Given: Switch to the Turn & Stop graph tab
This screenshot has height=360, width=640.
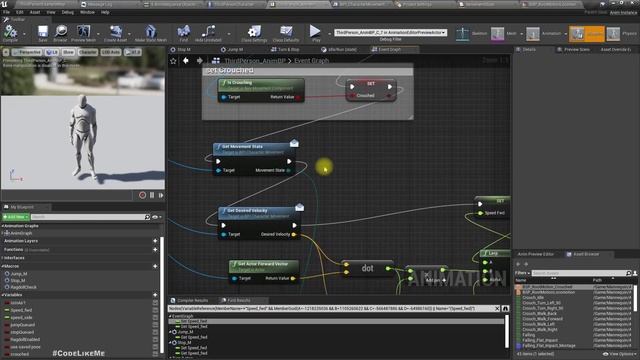Looking at the screenshot, I should (x=286, y=49).
